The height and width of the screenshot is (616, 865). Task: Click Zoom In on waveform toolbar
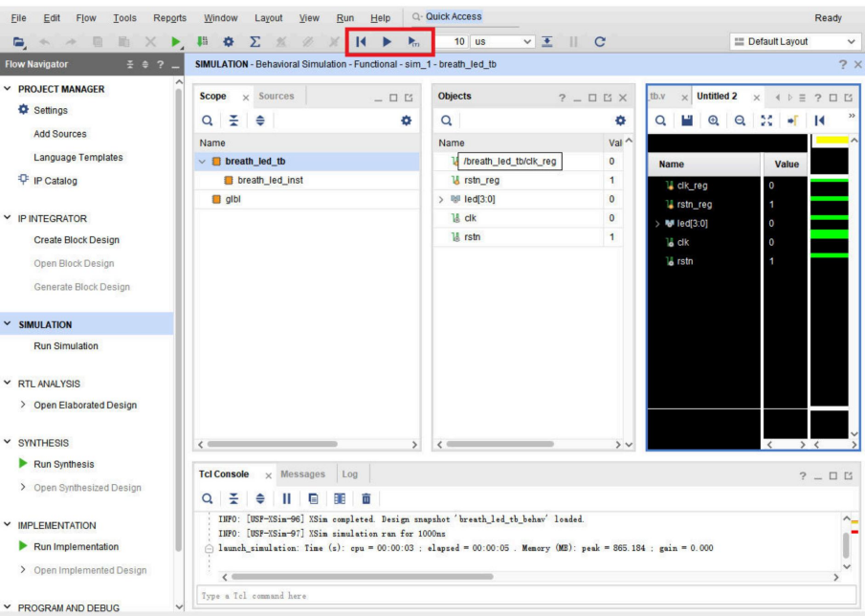pos(714,121)
